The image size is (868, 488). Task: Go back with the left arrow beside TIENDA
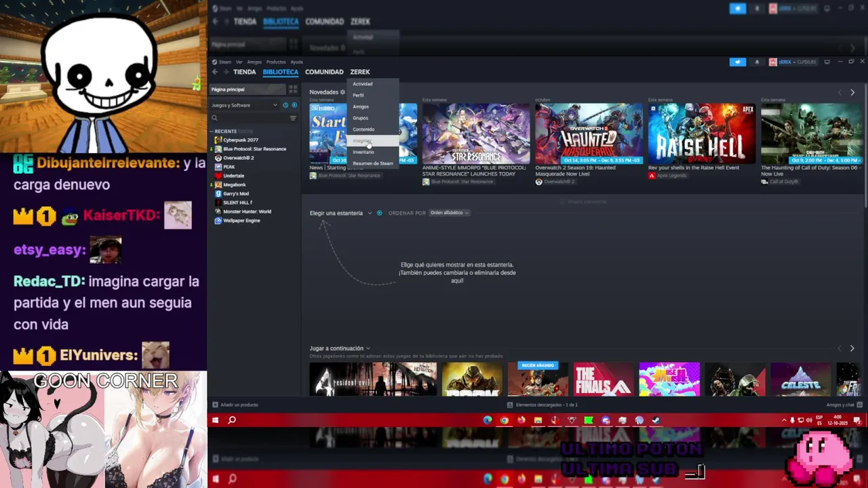[x=215, y=72]
